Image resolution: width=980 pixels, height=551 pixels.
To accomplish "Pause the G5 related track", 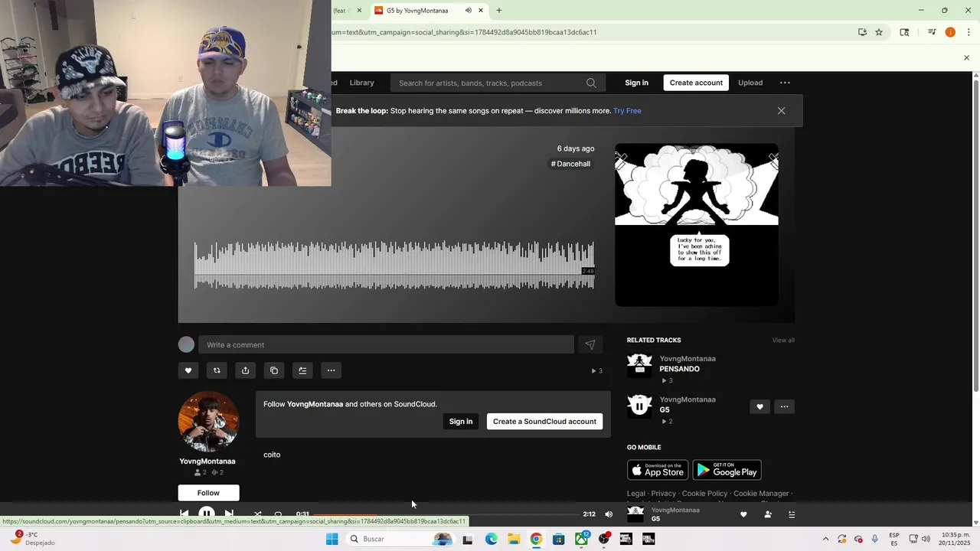I will click(x=639, y=406).
